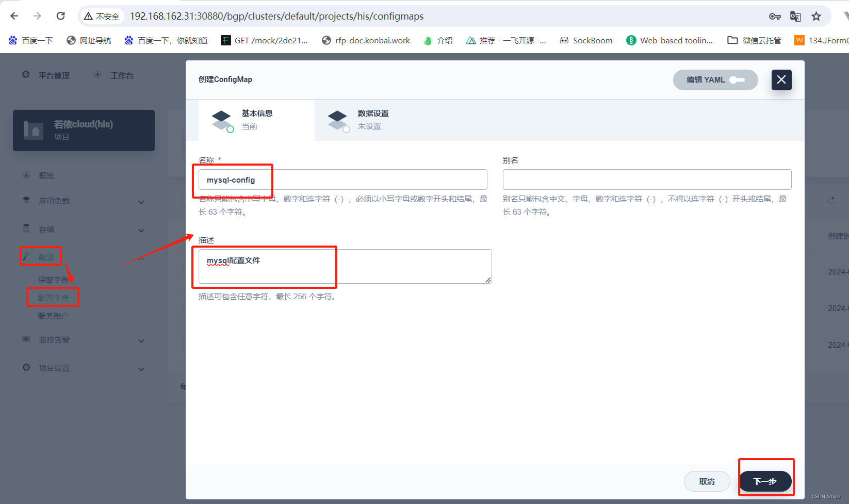Viewport: 849px width, 504px height.
Task: Click the 下一步 button
Action: [765, 481]
